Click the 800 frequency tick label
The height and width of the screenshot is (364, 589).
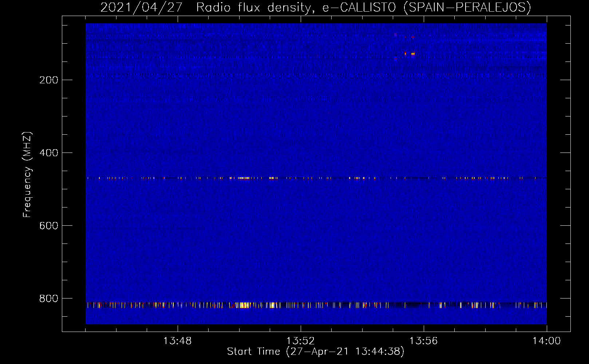point(49,298)
